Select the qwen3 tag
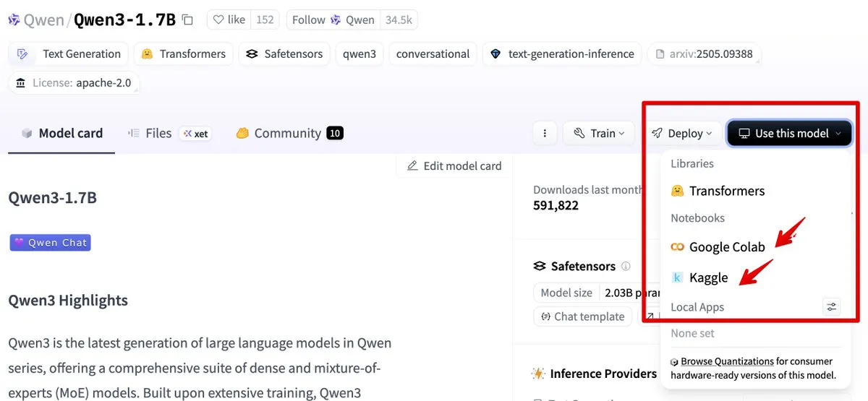 (359, 53)
